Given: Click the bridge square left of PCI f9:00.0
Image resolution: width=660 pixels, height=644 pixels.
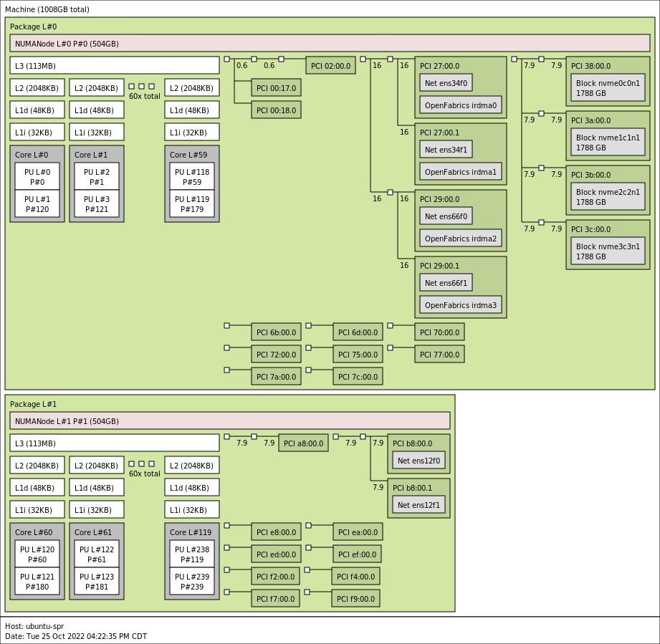Looking at the screenshot, I should [307, 592].
